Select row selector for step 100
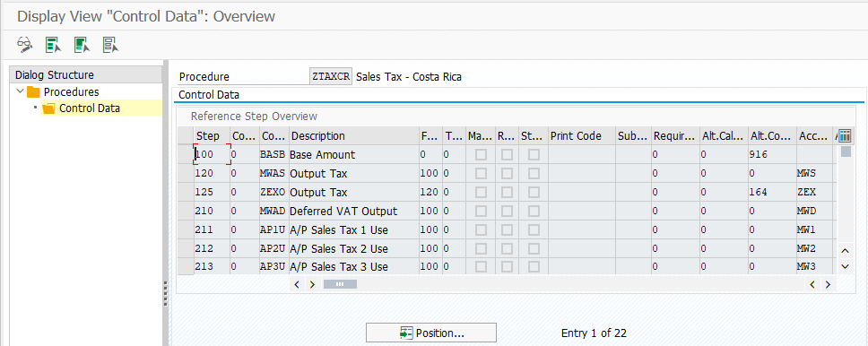This screenshot has height=346, width=868. click(186, 155)
